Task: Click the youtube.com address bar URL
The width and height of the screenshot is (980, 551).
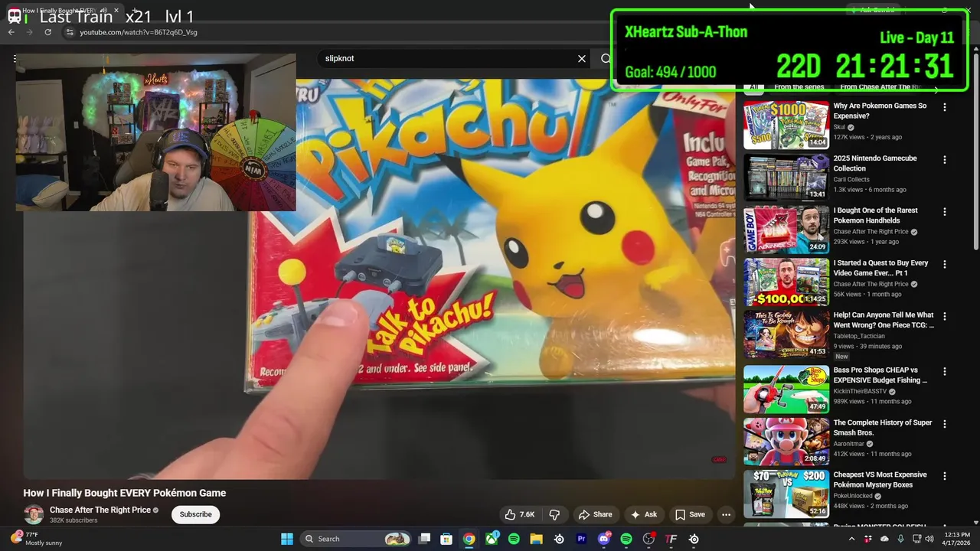Action: pyautogui.click(x=139, y=32)
